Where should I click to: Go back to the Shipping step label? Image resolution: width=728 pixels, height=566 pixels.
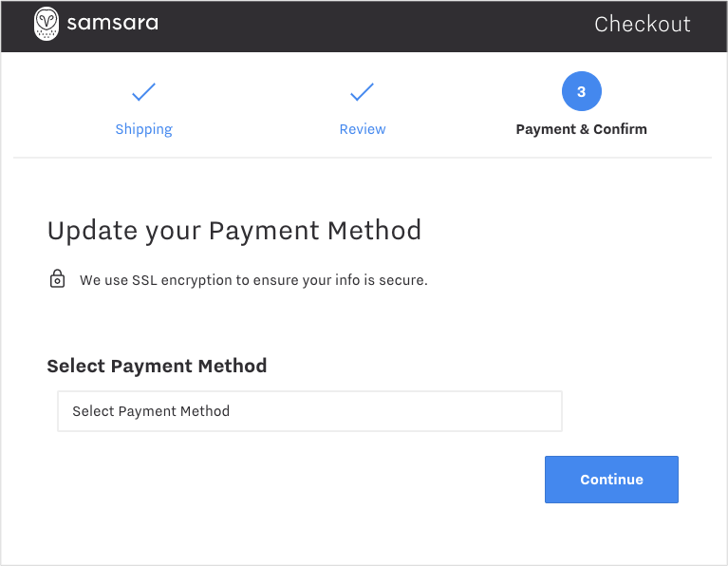144,129
